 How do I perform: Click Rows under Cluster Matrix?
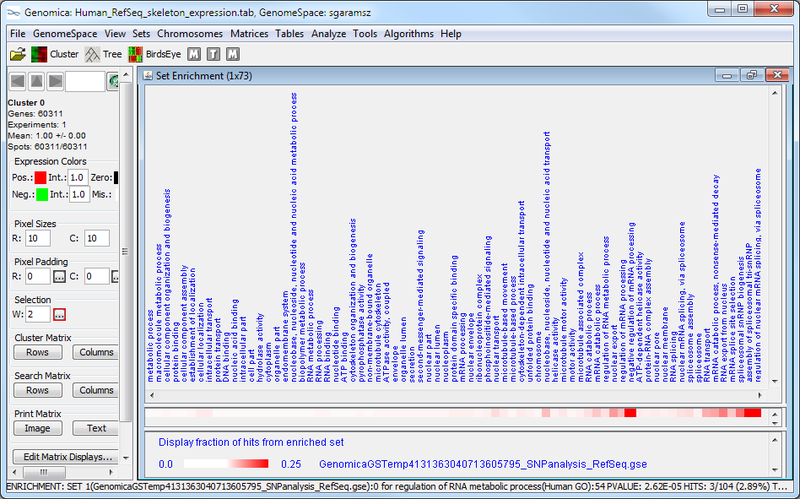tap(38, 352)
